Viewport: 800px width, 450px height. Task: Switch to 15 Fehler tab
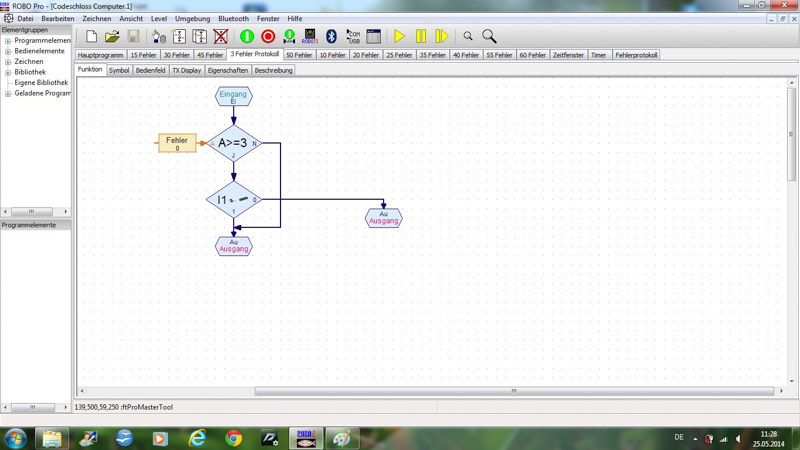pos(143,55)
